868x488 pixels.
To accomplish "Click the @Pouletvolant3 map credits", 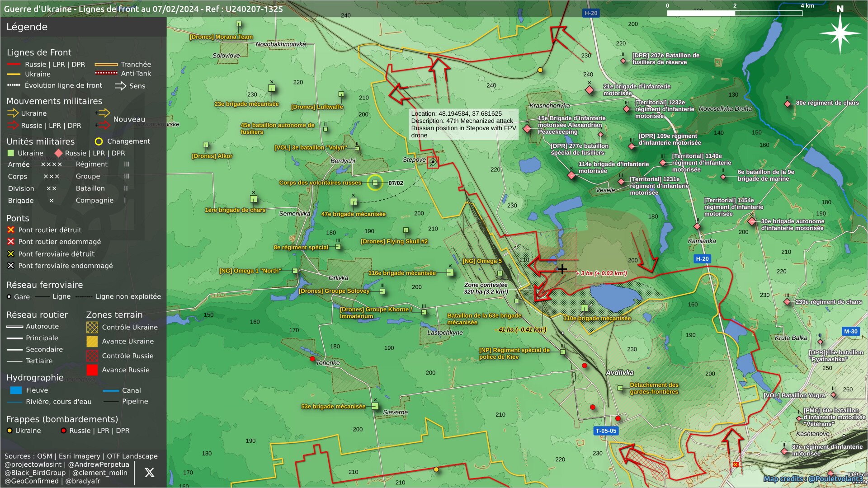I will click(x=813, y=479).
